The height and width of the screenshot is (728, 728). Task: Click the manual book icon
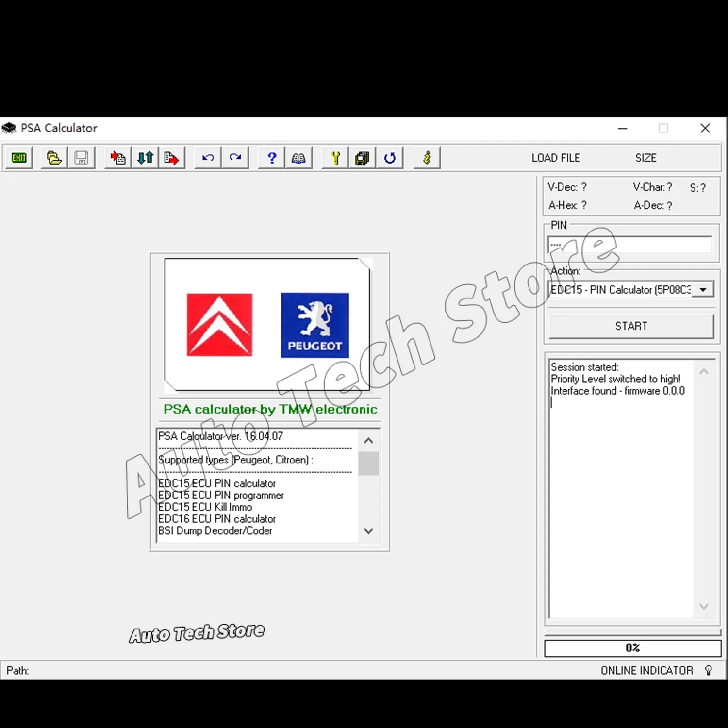[x=298, y=157]
